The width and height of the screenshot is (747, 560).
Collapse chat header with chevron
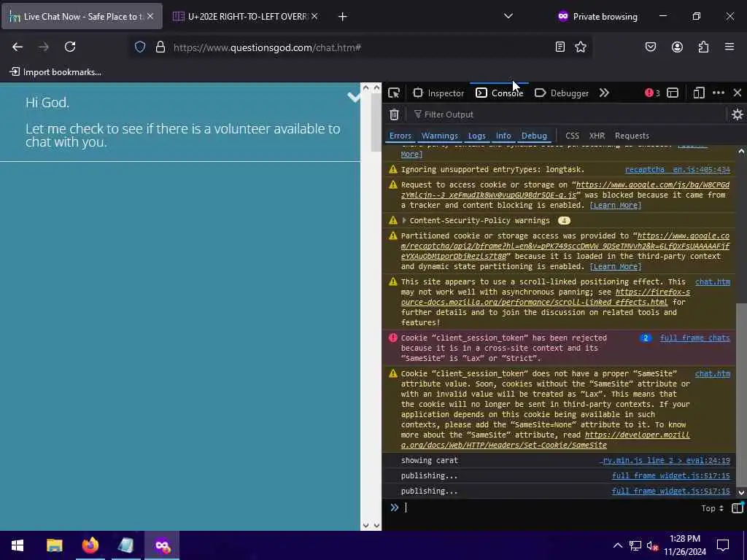pyautogui.click(x=353, y=97)
